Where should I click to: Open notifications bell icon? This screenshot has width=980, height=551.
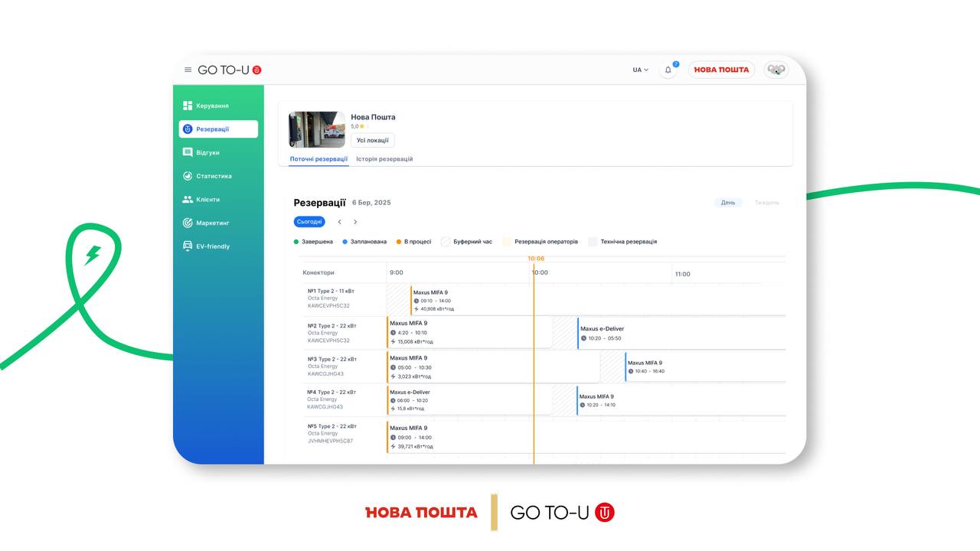coord(668,70)
